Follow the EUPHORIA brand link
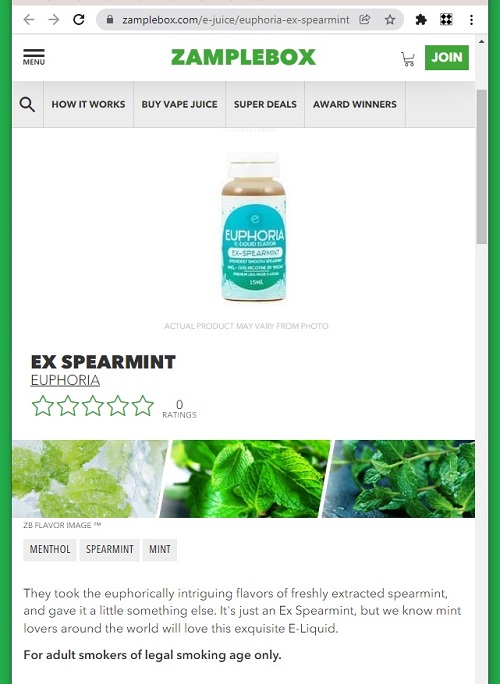 click(x=65, y=380)
